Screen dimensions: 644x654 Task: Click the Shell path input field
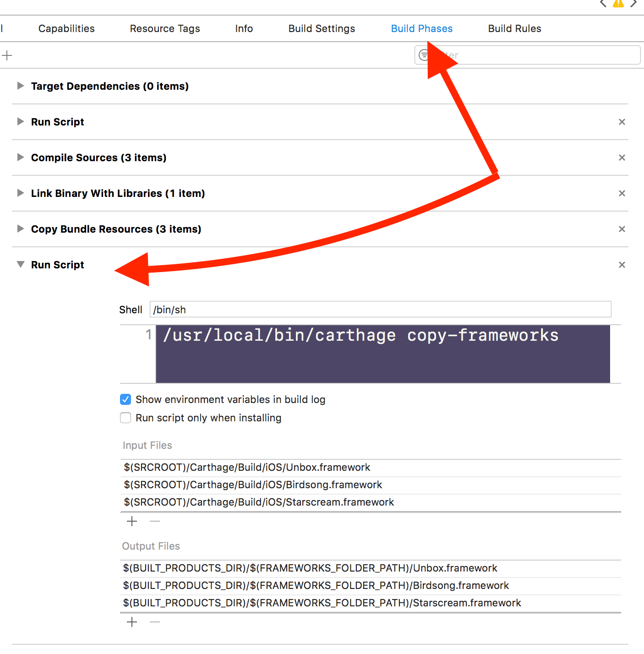[x=380, y=309]
